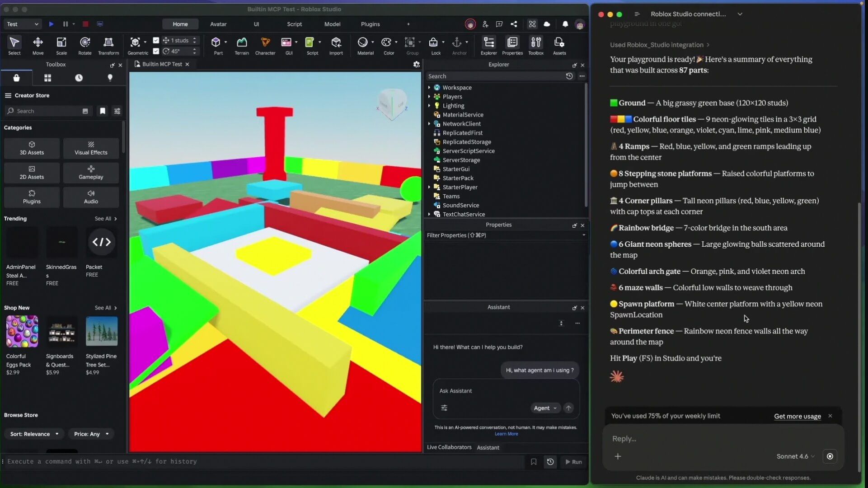Screen dimensions: 868x488
Task: Open the Price: Any dropdown
Action: pos(91,434)
